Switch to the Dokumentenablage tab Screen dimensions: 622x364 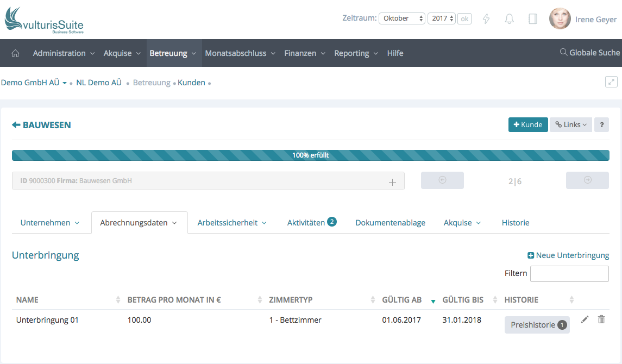pos(390,223)
